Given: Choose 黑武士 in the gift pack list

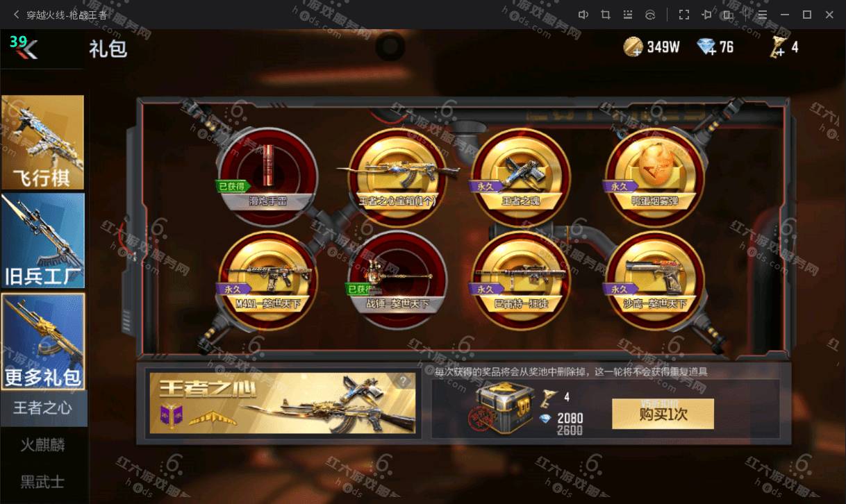Looking at the screenshot, I should coord(43,481).
